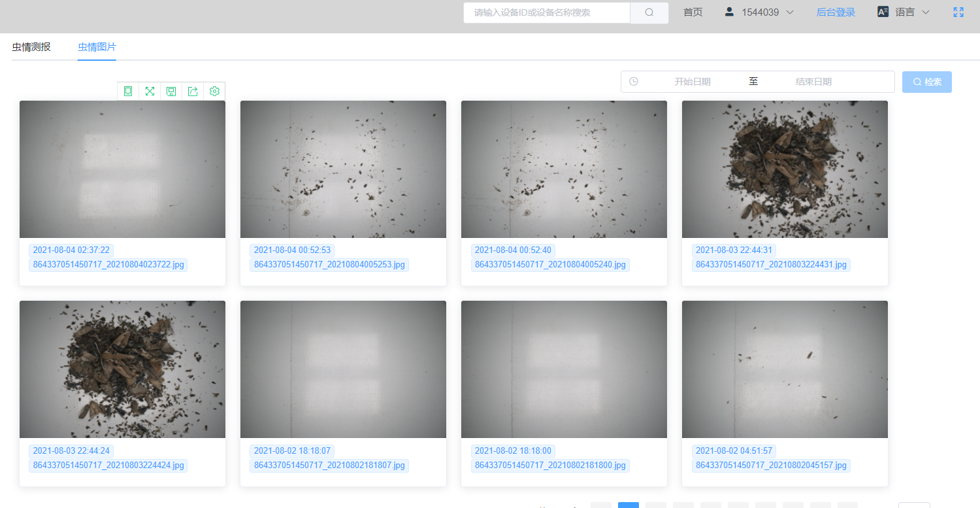
Task: Switch to the 虫情测报 tab
Action: [31, 47]
